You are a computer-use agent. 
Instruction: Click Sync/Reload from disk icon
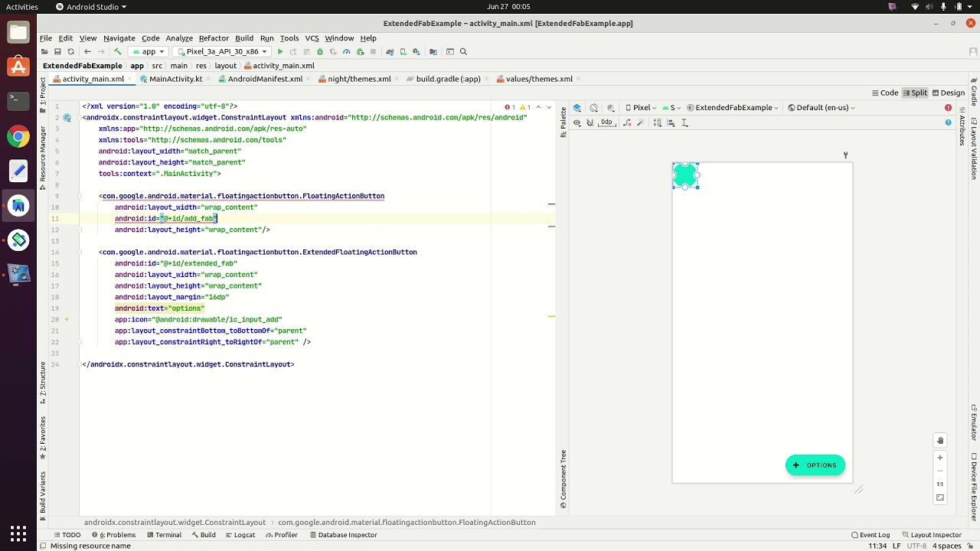(x=70, y=52)
